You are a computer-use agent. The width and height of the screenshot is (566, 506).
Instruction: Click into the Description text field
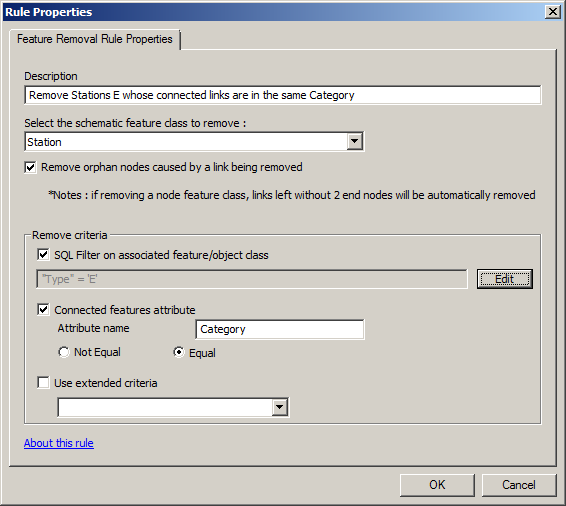[x=283, y=95]
